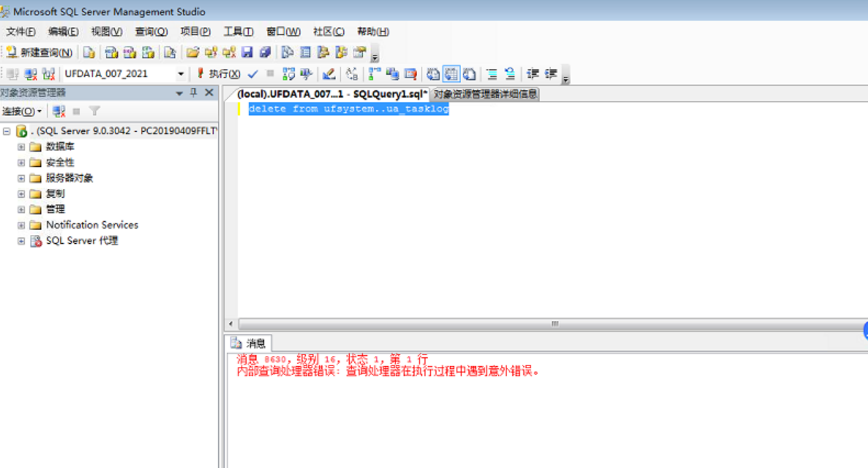Viewport: 868px width, 468px height.
Task: Open the 窗口(W) menu
Action: (x=283, y=31)
